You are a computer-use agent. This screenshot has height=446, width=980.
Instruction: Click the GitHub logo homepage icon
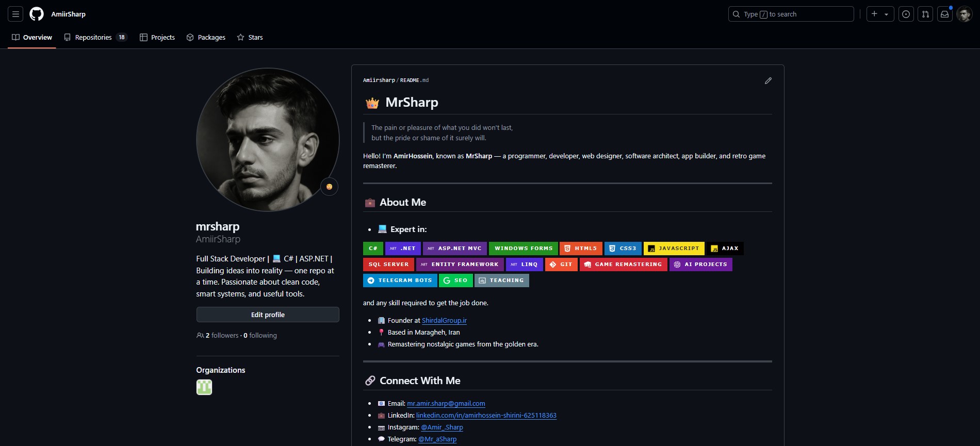pos(37,14)
